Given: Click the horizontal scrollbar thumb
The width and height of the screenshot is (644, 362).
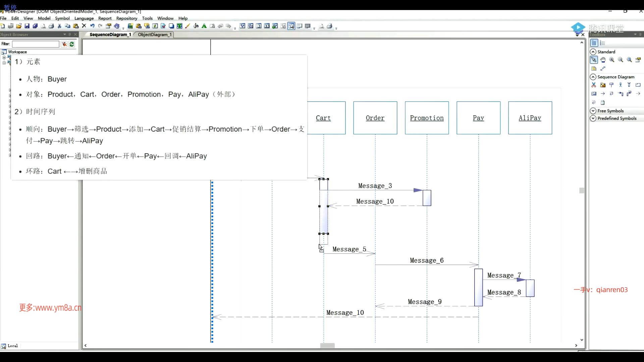Looking at the screenshot, I should (327, 346).
